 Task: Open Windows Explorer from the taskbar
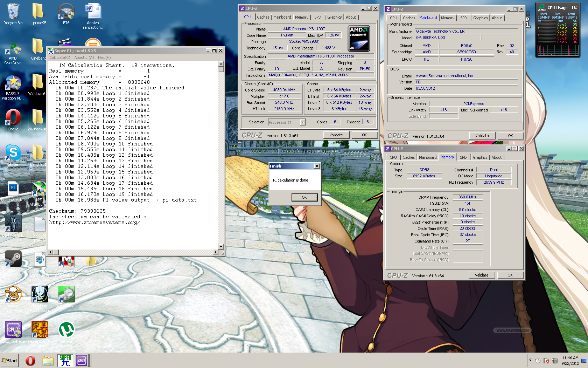(48, 361)
